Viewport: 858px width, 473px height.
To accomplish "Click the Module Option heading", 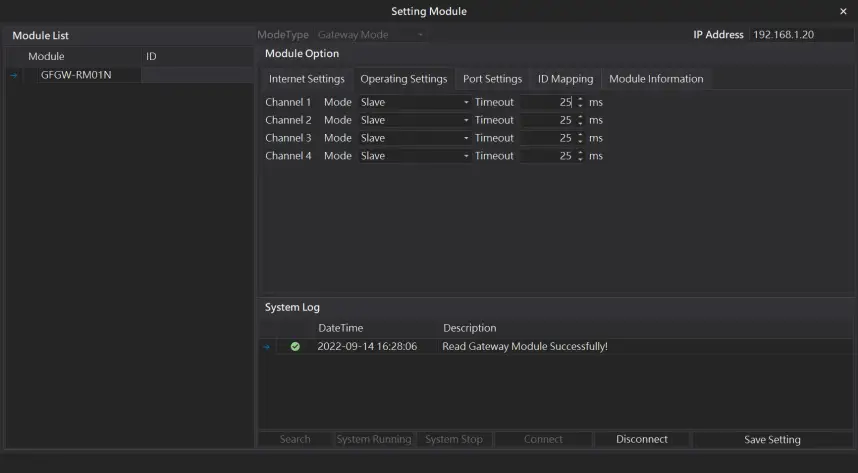I will [x=302, y=54].
